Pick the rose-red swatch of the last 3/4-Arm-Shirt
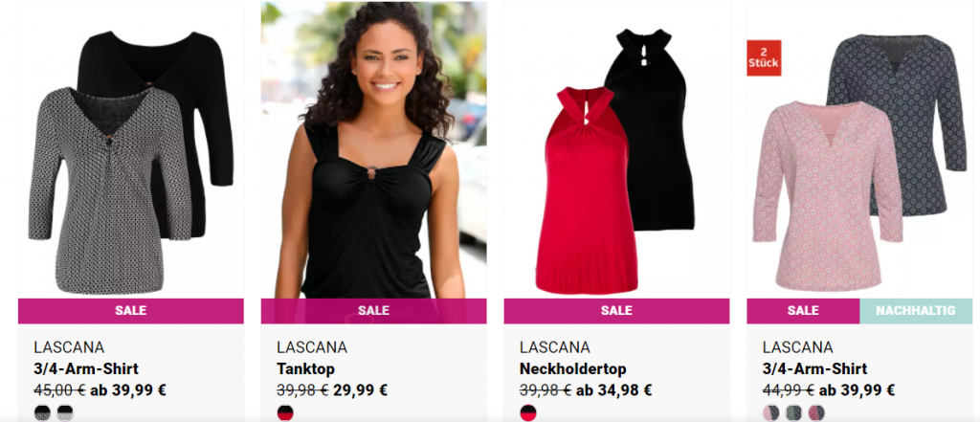980x422 pixels. 816,413
